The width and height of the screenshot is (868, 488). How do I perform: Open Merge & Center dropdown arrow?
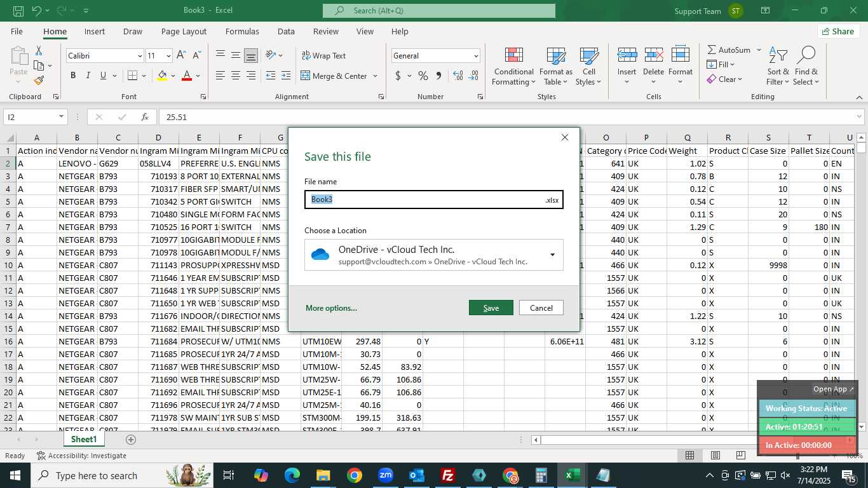pos(375,76)
